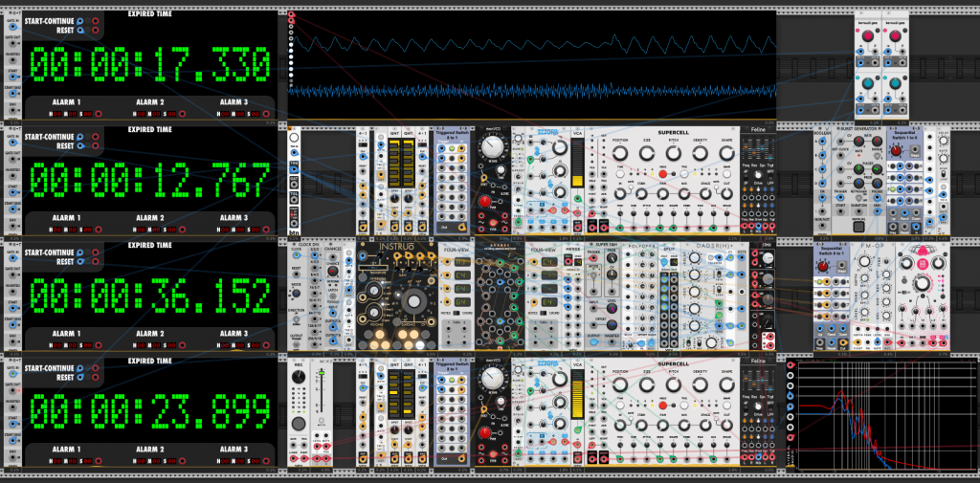Click spectrum analyzer graph display
The width and height of the screenshot is (980, 483).
[x=889, y=415]
